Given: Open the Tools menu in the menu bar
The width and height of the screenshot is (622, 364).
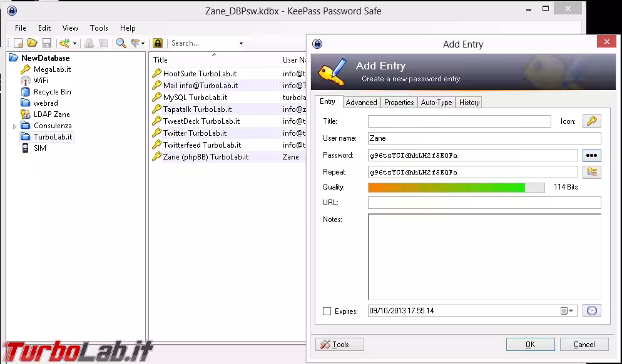Looking at the screenshot, I should point(98,28).
